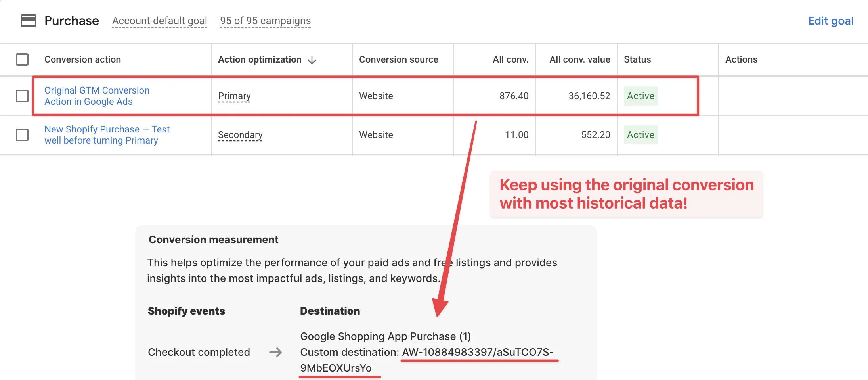The height and width of the screenshot is (380, 868).
Task: Open the Primary optimization definition
Action: click(234, 96)
